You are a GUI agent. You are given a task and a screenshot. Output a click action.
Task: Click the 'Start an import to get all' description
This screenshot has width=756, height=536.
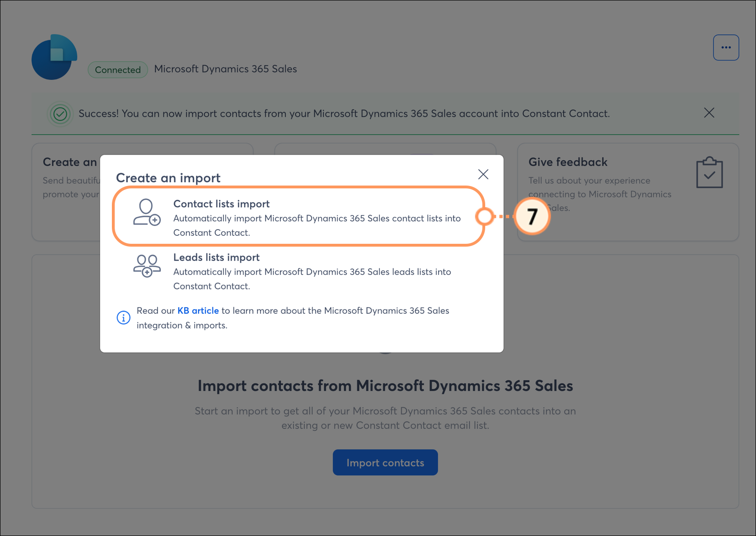(x=385, y=418)
